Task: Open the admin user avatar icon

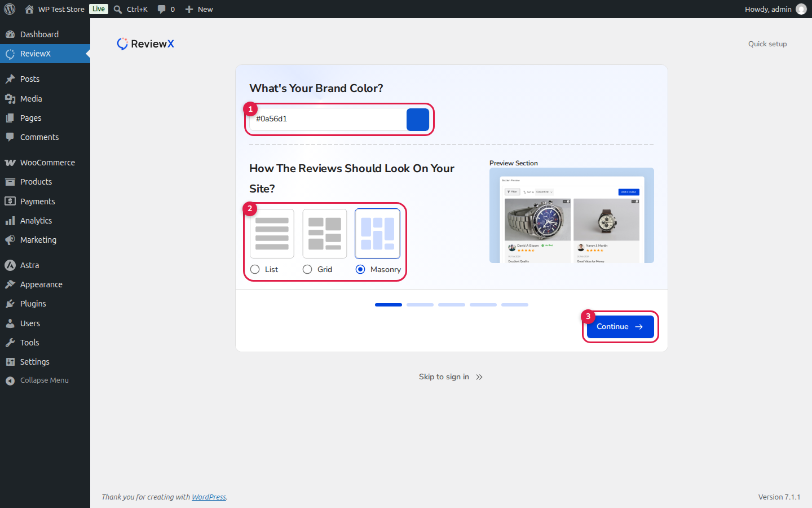Action: coord(801,9)
